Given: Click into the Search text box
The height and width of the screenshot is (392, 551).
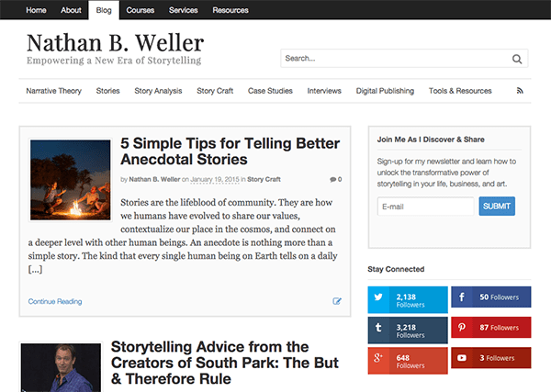Looking at the screenshot, I should pos(395,59).
